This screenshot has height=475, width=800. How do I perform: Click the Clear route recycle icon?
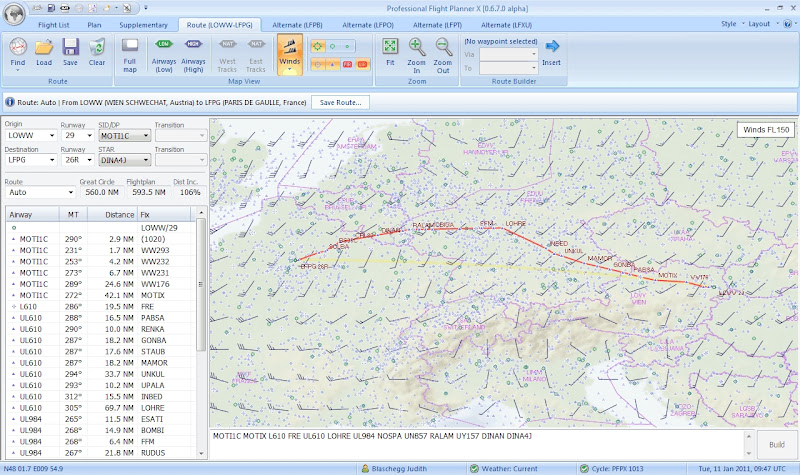pyautogui.click(x=97, y=51)
